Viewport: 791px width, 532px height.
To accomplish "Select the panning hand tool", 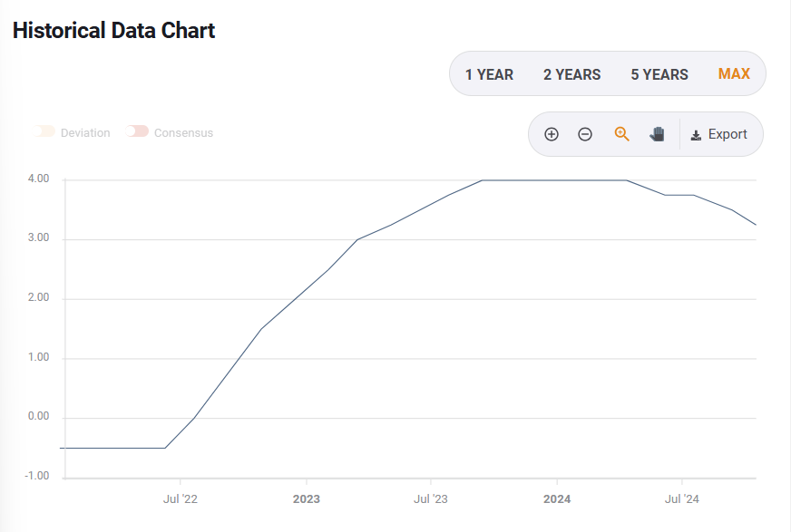I will click(658, 134).
